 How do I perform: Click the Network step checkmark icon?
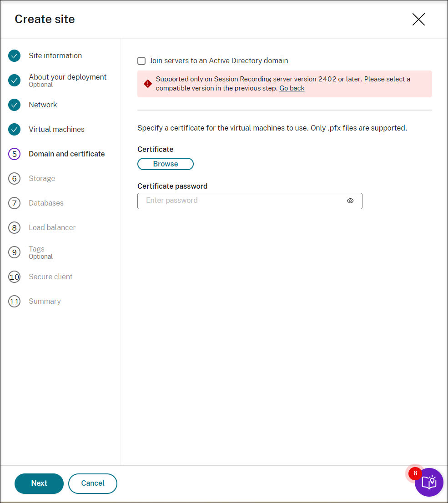pos(15,105)
